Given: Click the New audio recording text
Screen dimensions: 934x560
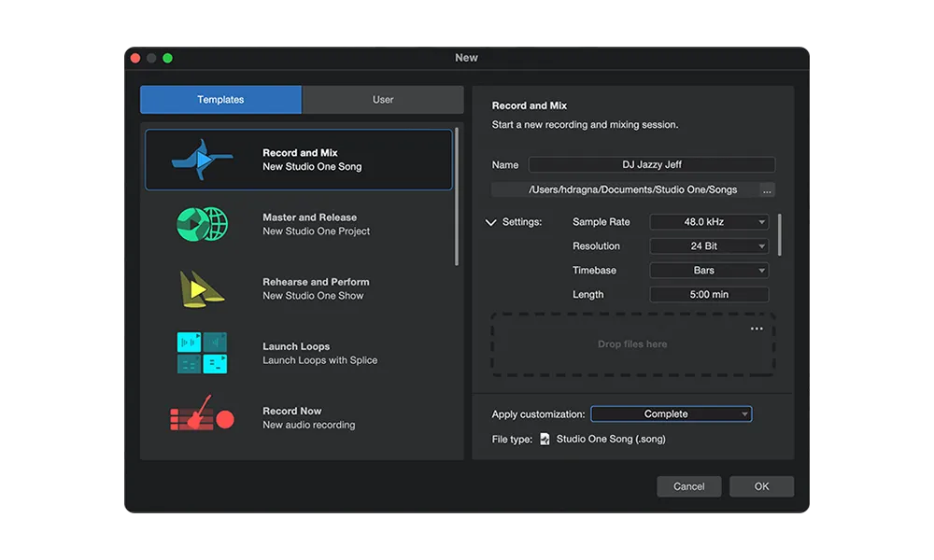Looking at the screenshot, I should 308,425.
